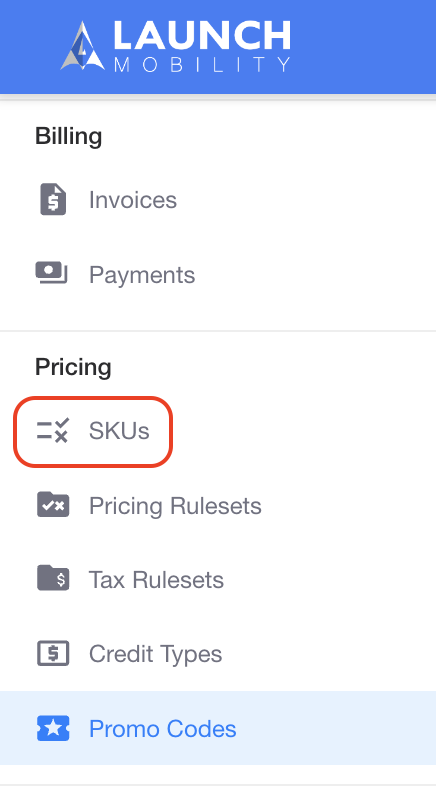Select the SKUs checklist icon
This screenshot has height=790, width=436.
(52, 431)
